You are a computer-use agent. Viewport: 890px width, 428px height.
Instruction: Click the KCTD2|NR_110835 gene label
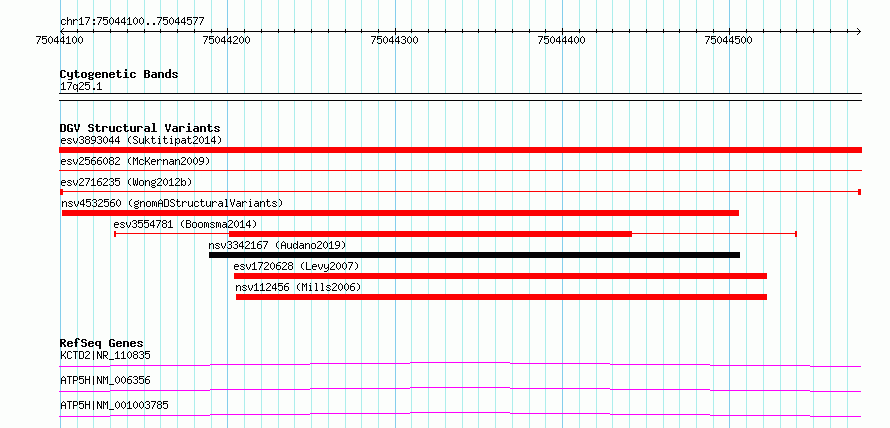(105, 356)
